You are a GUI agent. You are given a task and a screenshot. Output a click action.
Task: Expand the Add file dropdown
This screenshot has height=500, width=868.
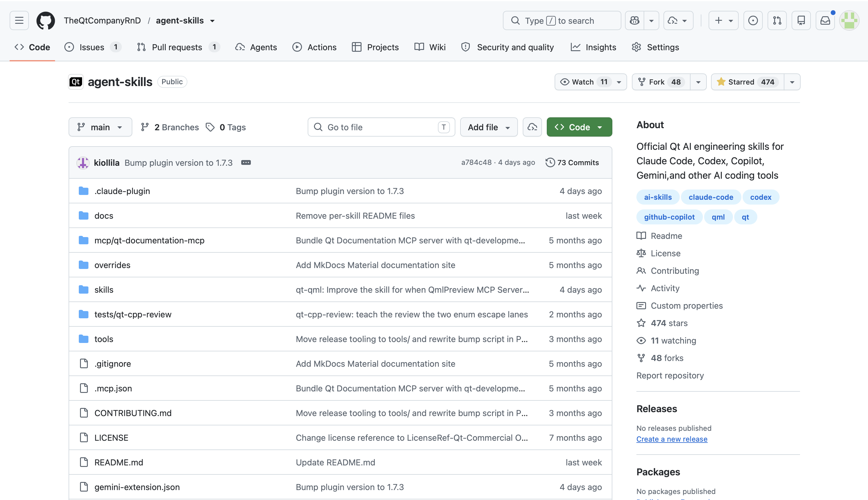489,127
